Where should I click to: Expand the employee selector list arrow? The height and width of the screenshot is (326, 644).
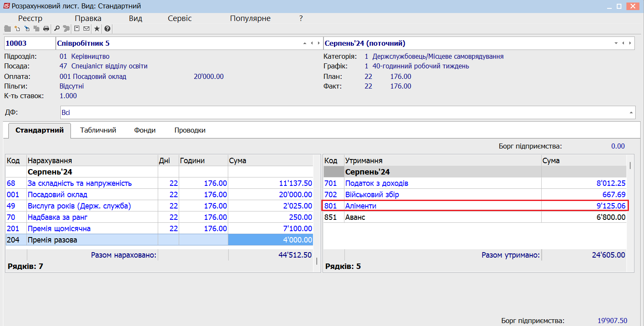click(305, 43)
